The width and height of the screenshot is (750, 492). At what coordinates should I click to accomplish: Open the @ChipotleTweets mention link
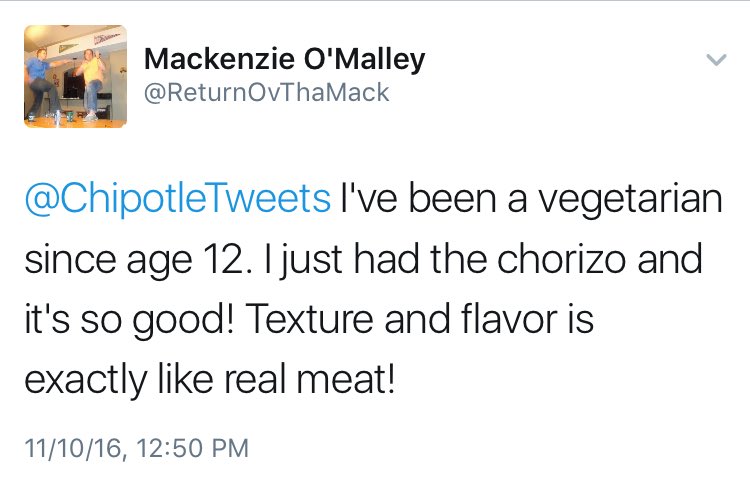point(176,199)
